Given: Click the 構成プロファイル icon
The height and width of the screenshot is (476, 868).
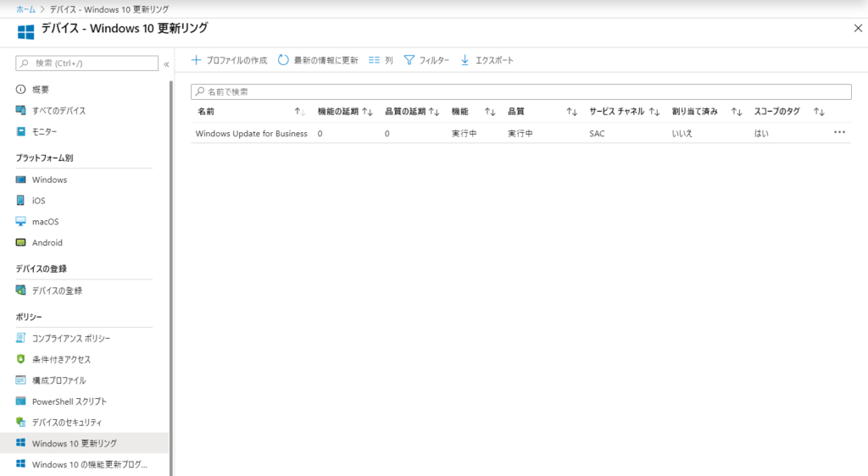Looking at the screenshot, I should click(x=20, y=379).
